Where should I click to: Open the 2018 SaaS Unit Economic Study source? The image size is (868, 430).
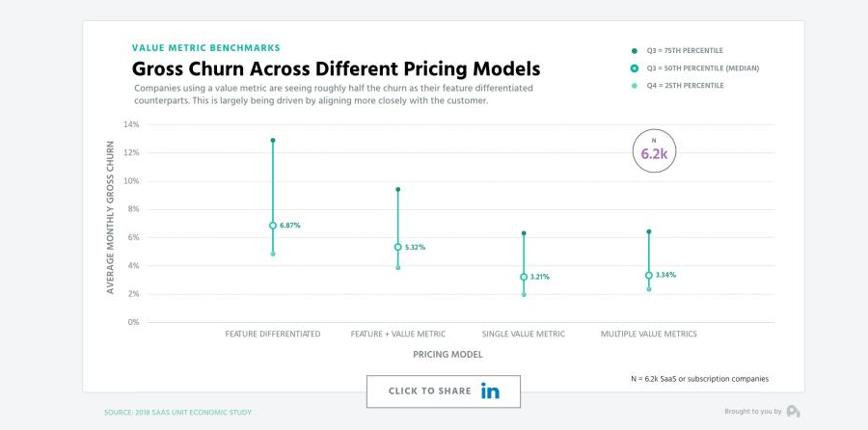coord(177,413)
